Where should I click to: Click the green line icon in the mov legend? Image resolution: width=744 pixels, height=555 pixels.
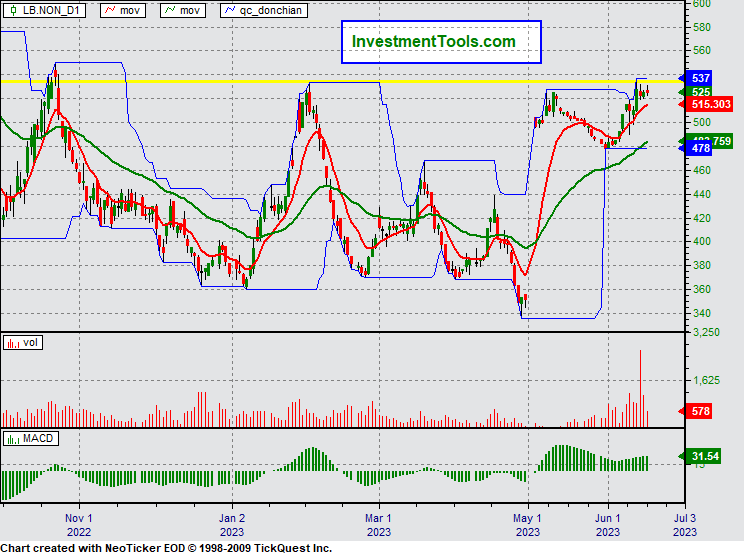click(x=170, y=10)
